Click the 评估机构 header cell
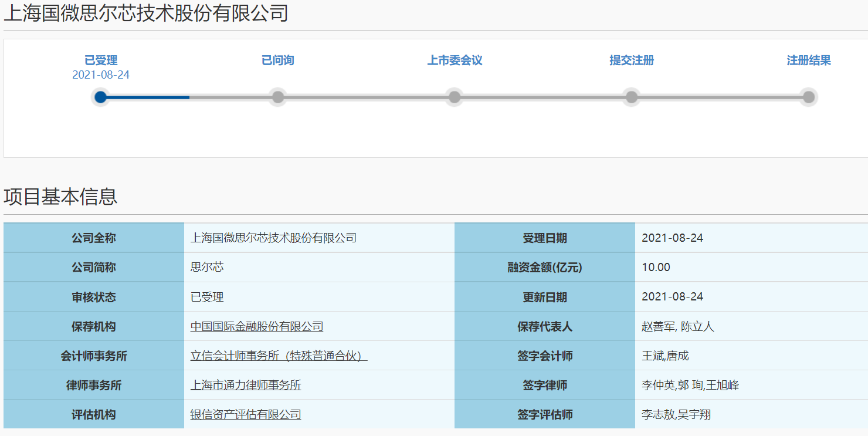The image size is (868, 436). click(94, 414)
